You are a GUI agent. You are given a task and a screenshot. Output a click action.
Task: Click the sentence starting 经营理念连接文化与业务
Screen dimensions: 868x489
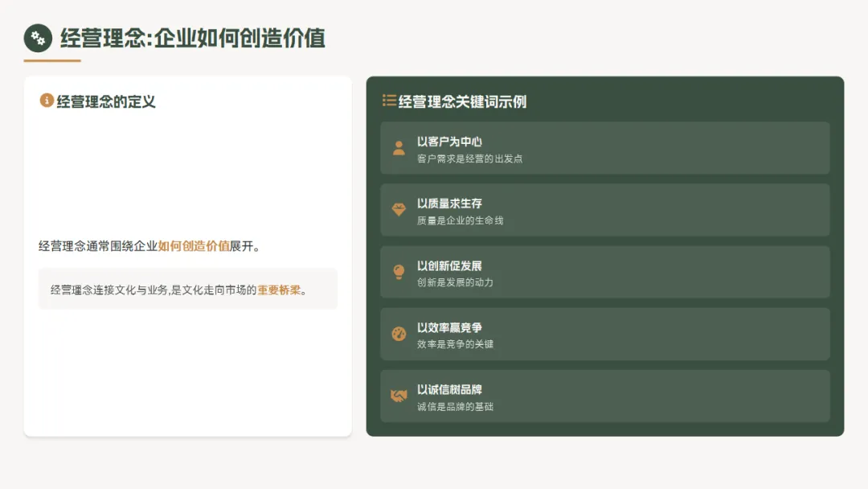pyautogui.click(x=178, y=290)
